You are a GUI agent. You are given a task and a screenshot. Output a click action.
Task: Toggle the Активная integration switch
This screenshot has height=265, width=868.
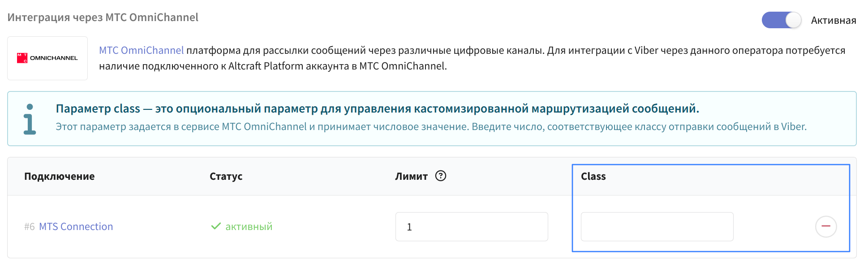click(782, 20)
